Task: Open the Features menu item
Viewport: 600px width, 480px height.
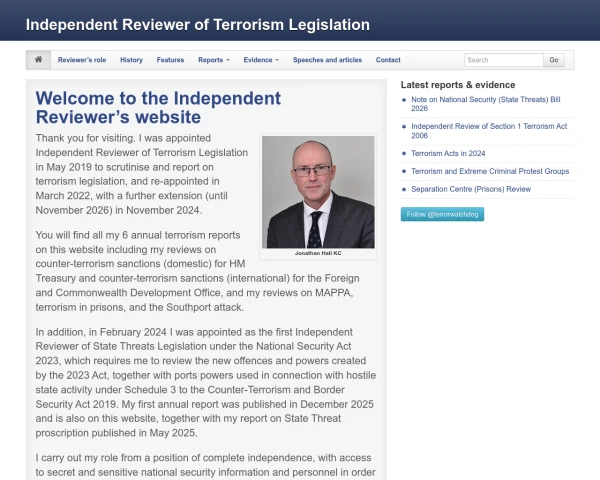Action: click(170, 60)
